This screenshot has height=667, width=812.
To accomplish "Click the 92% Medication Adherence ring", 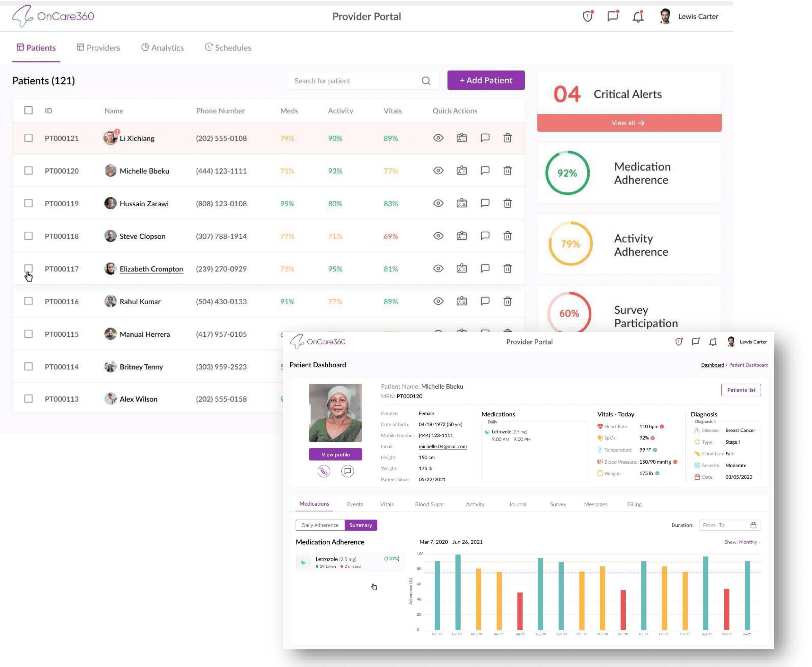I will tap(567, 173).
